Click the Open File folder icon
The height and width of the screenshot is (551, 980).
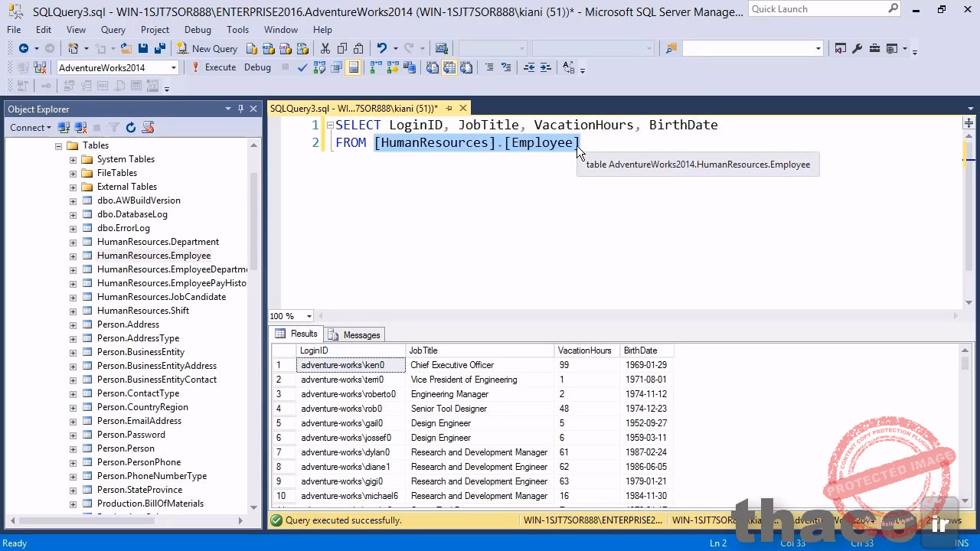pos(126,48)
